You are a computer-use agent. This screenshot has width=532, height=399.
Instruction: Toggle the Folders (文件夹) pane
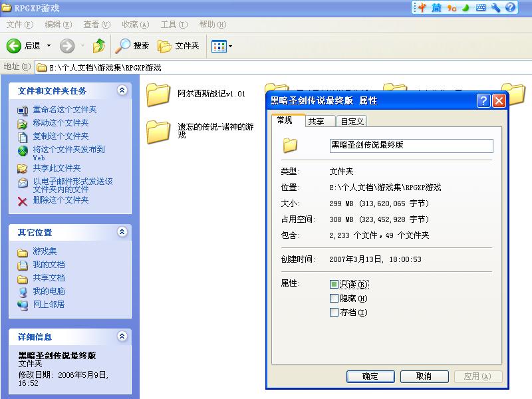tap(178, 45)
